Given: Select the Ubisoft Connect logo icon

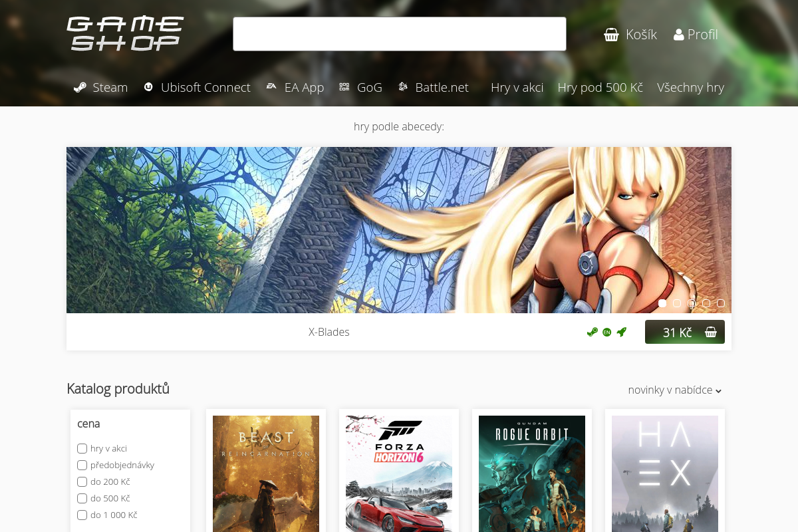Looking at the screenshot, I should pyautogui.click(x=148, y=87).
